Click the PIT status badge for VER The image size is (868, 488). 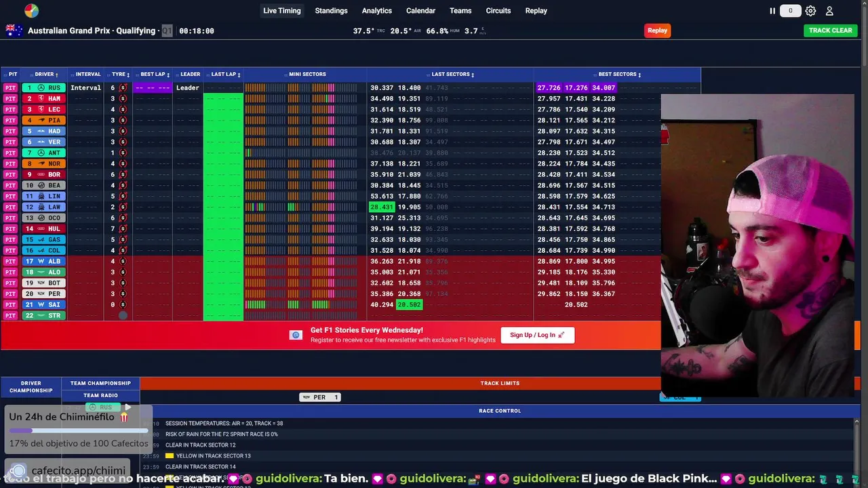coord(10,142)
